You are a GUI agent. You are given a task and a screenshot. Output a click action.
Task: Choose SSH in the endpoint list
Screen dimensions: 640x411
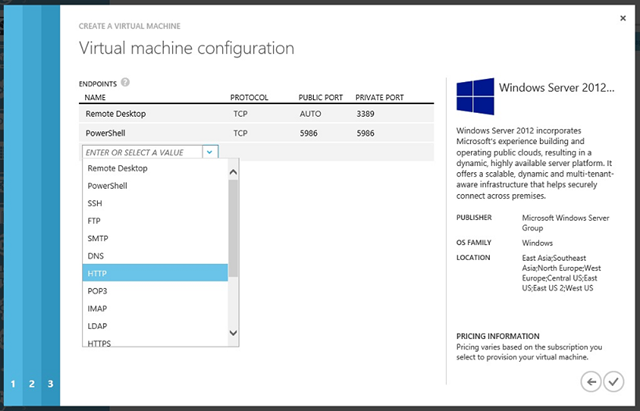coord(155,203)
